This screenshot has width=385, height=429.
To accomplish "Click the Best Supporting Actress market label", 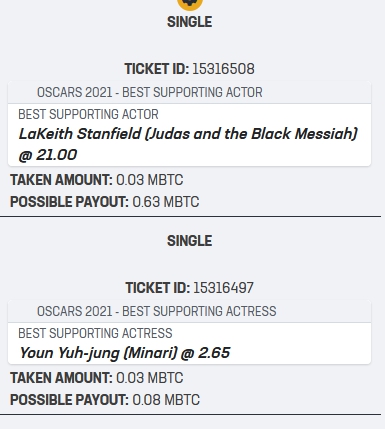I will tap(95, 333).
